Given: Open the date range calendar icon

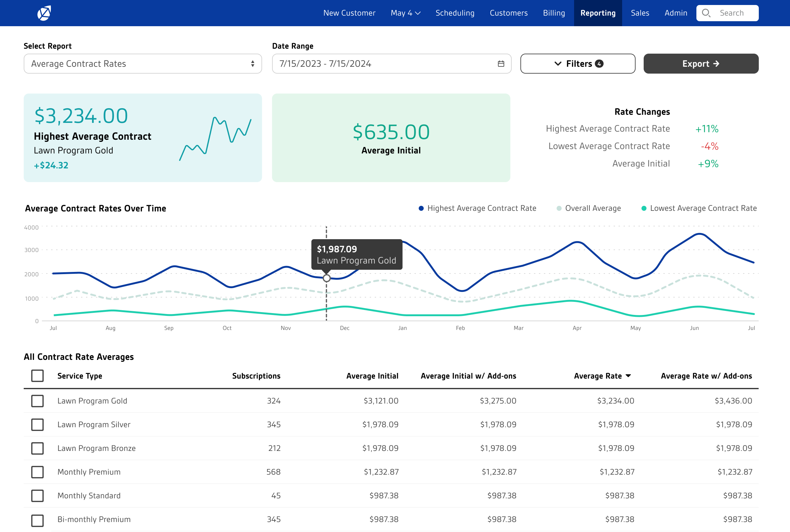Looking at the screenshot, I should pos(501,63).
